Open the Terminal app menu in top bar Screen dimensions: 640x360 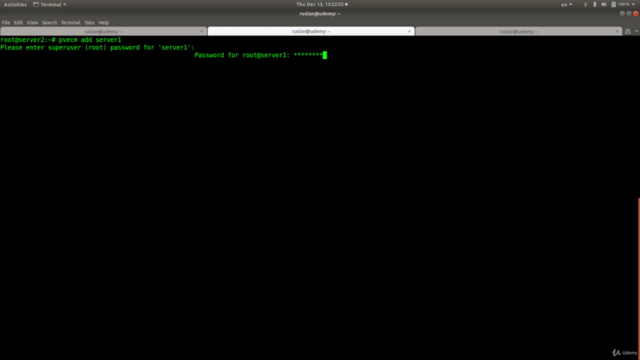[x=49, y=4]
